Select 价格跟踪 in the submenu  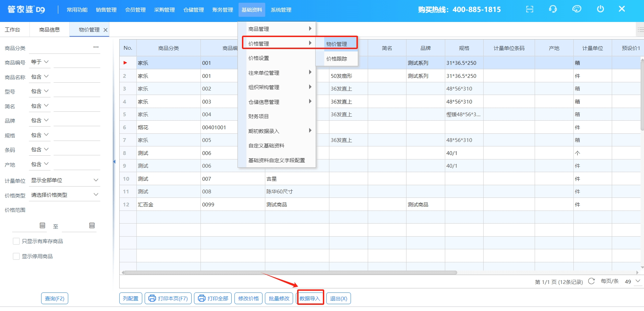coord(337,59)
